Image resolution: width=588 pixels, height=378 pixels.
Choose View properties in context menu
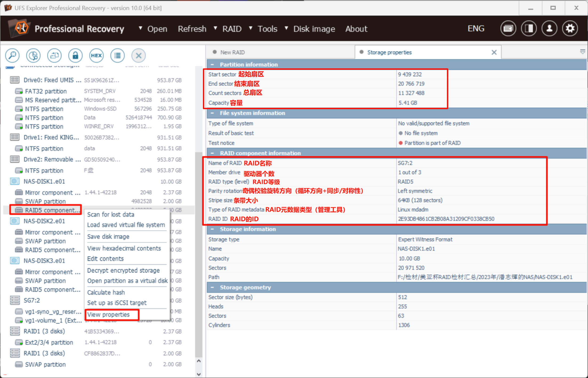pos(108,315)
